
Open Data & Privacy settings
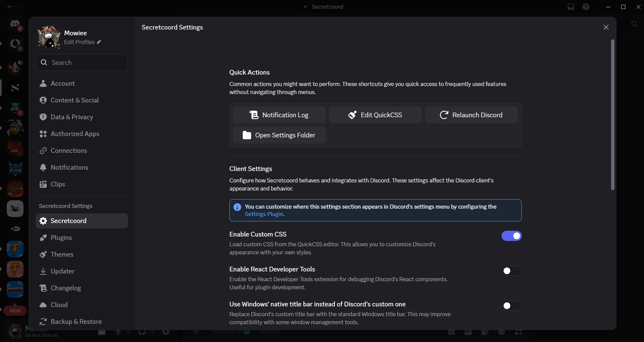coord(82,117)
